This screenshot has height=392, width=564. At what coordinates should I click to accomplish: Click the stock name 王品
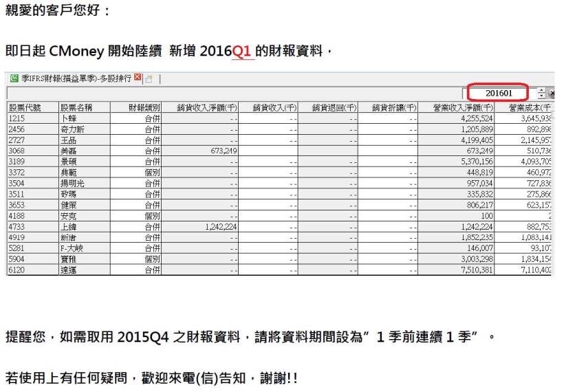pos(68,140)
